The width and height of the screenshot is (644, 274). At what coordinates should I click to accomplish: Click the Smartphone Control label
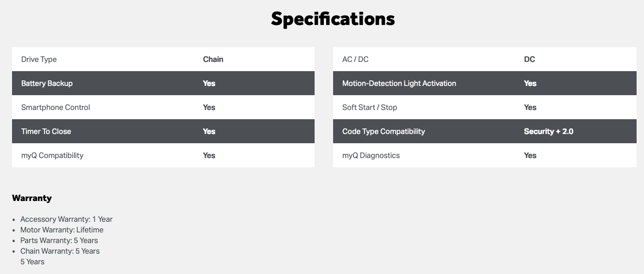(56, 107)
